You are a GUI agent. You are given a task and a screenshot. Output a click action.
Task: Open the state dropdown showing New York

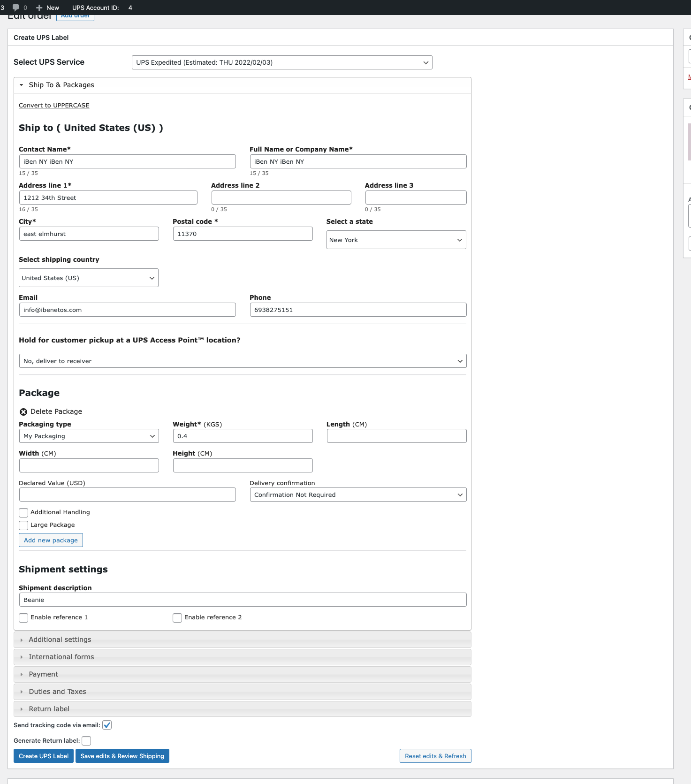click(396, 240)
